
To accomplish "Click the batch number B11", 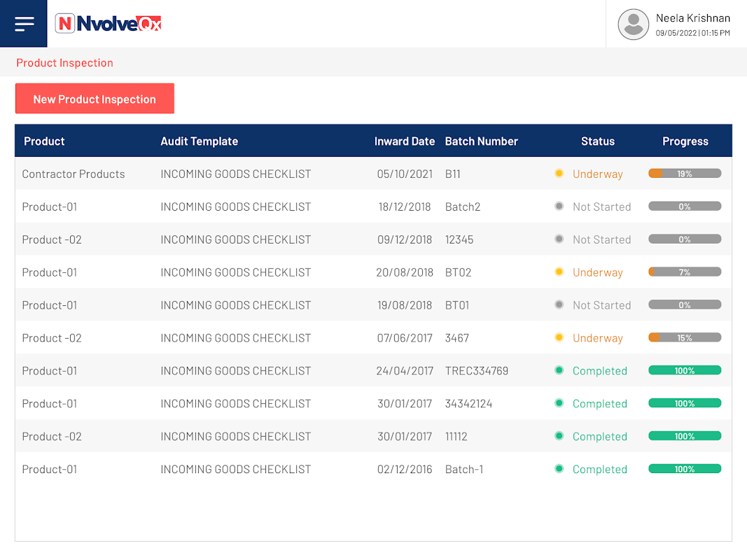I will click(x=452, y=174).
